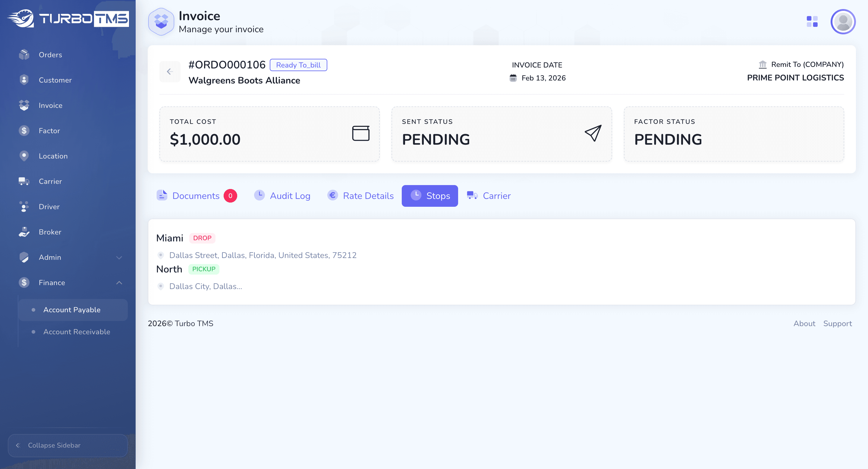
Task: Click the truncated 'Dallas City, Dallas...' address
Action: click(206, 286)
